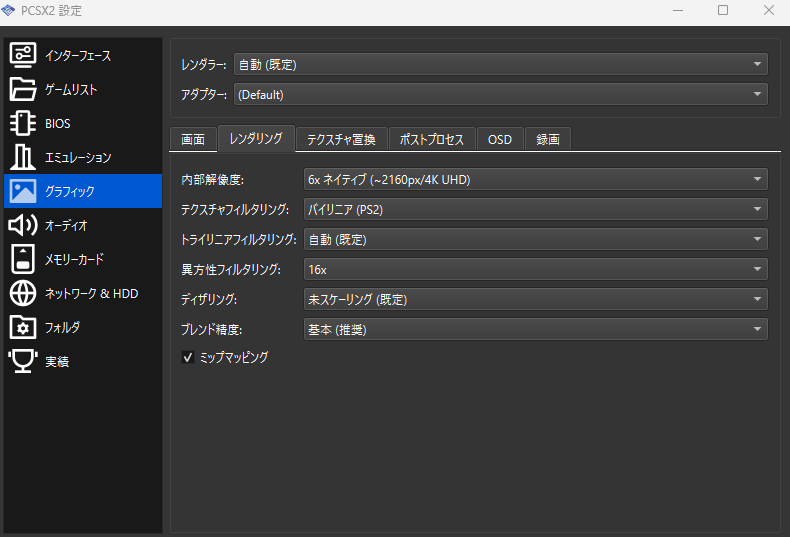This screenshot has height=537, width=790.
Task: Open the ポストプロセス tab
Action: (431, 140)
